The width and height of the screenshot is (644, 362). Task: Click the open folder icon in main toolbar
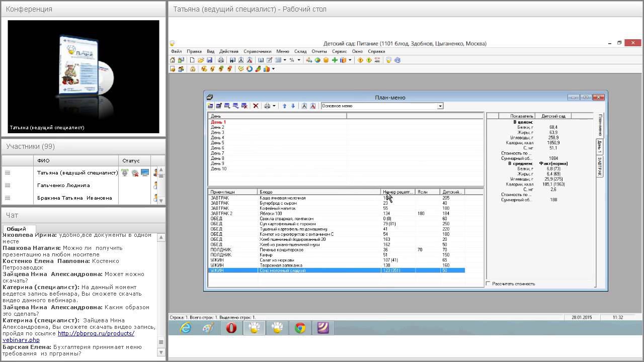coord(201,60)
